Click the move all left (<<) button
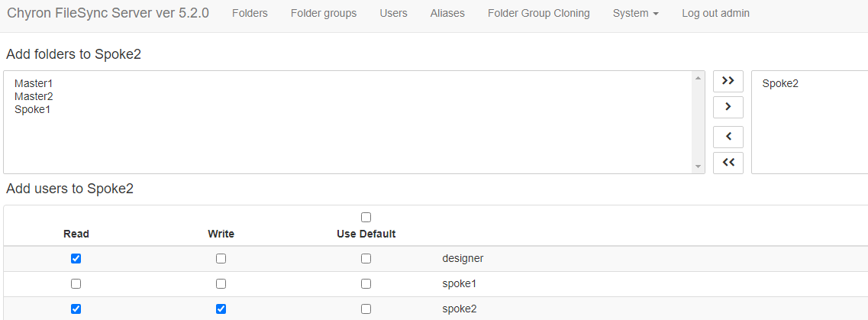Image resolution: width=868 pixels, height=320 pixels. [x=728, y=163]
